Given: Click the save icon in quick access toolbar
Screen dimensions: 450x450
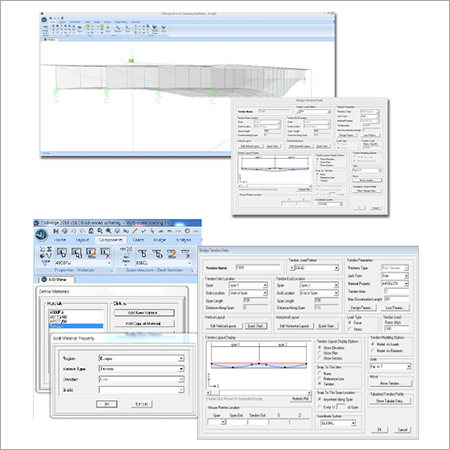Looking at the screenshot, I should tap(56, 231).
